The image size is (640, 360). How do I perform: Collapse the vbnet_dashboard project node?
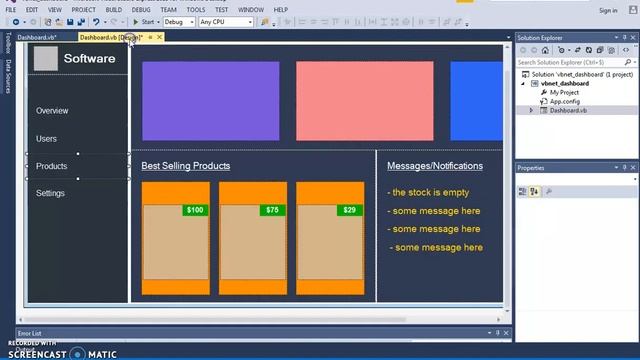point(523,83)
